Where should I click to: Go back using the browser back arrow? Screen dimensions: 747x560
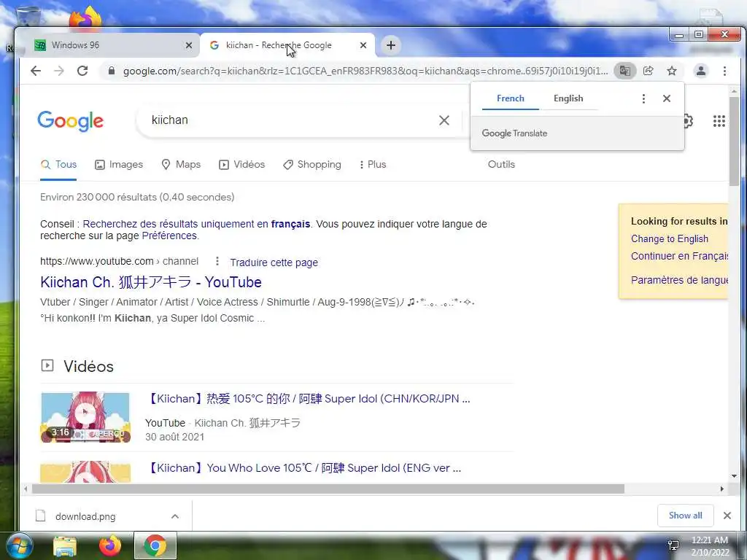[36, 71]
